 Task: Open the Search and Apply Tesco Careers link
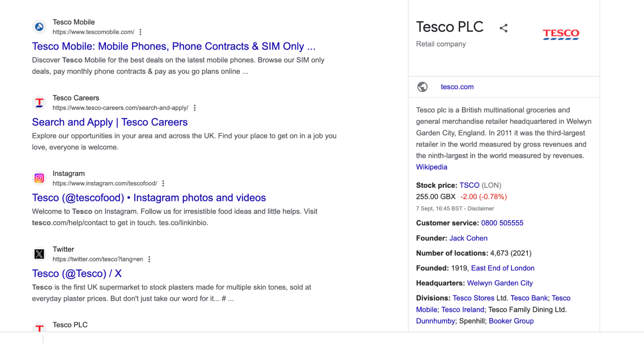click(110, 122)
